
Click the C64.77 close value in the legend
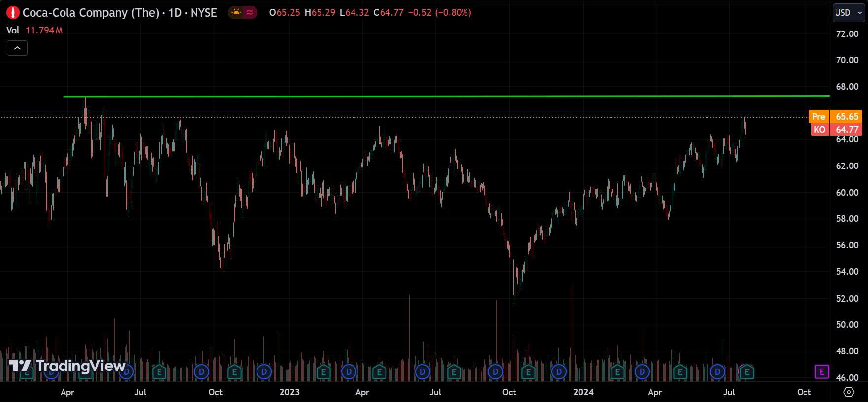pyautogui.click(x=388, y=13)
